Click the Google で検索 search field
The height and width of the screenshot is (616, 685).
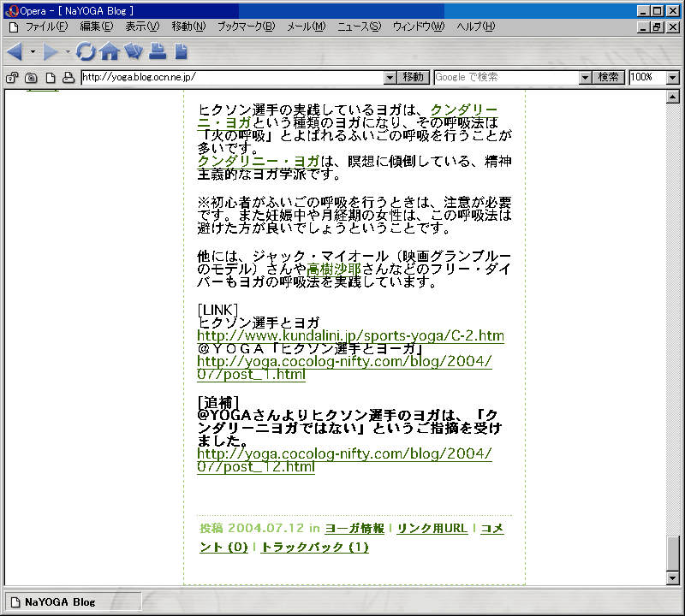[507, 78]
